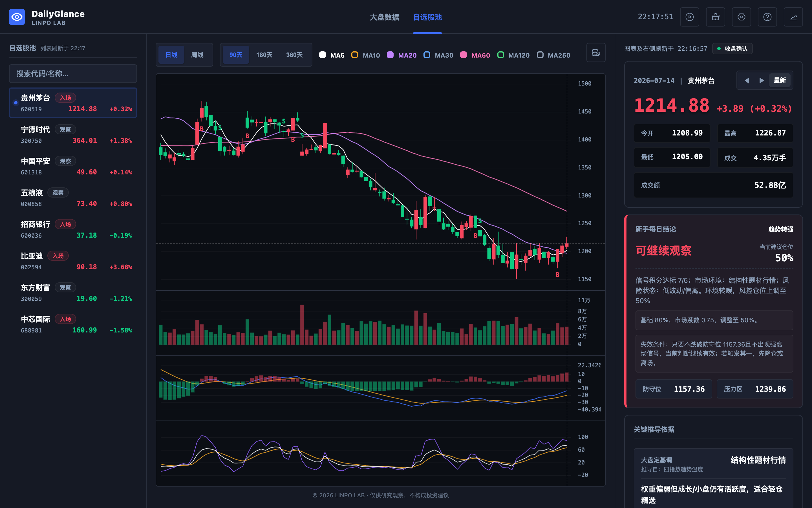
Task: Click the 最低 1205.00 box
Action: point(672,157)
